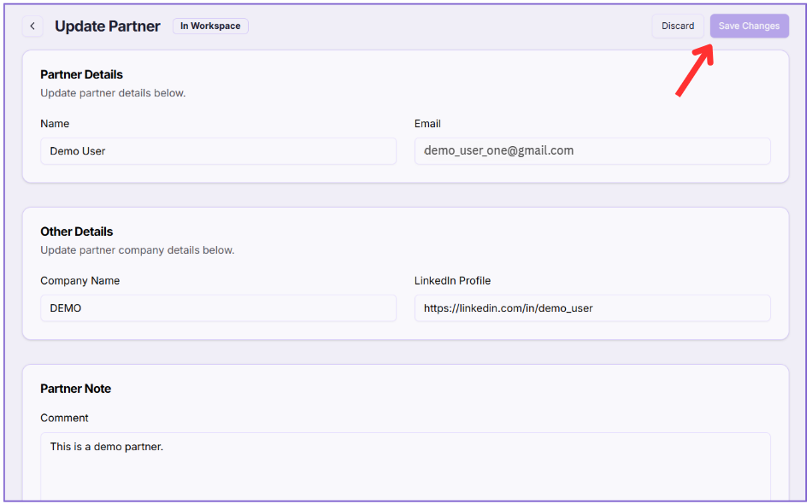
Task: Select the Company Name field showing DEMO
Action: point(218,308)
